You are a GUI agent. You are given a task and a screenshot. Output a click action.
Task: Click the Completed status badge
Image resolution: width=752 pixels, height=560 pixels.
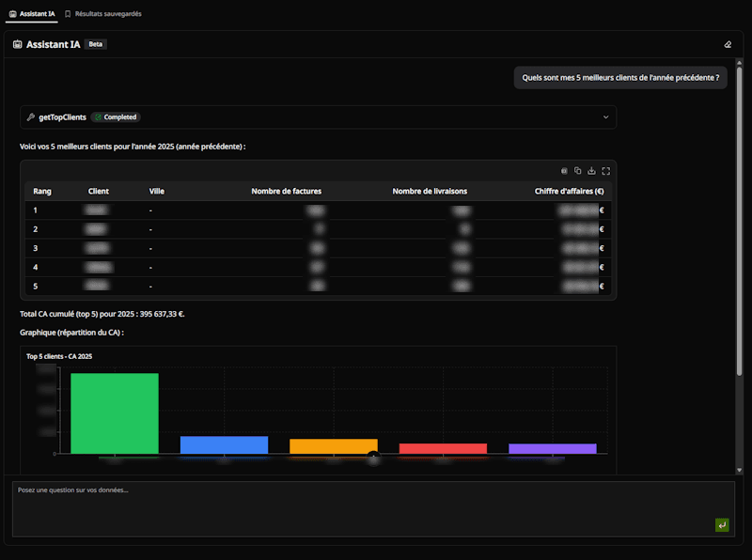point(116,117)
